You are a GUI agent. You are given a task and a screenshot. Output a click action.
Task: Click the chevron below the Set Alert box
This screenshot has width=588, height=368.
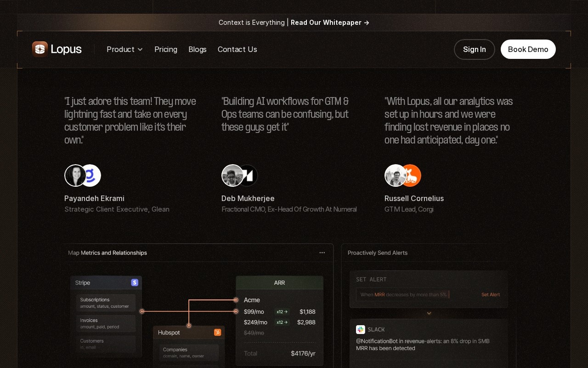(429, 313)
